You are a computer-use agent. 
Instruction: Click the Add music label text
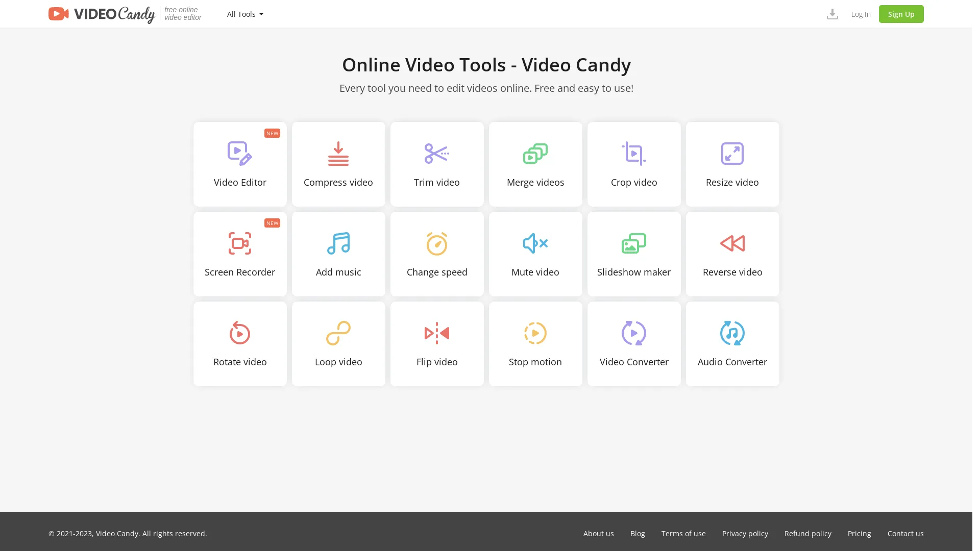(x=338, y=272)
